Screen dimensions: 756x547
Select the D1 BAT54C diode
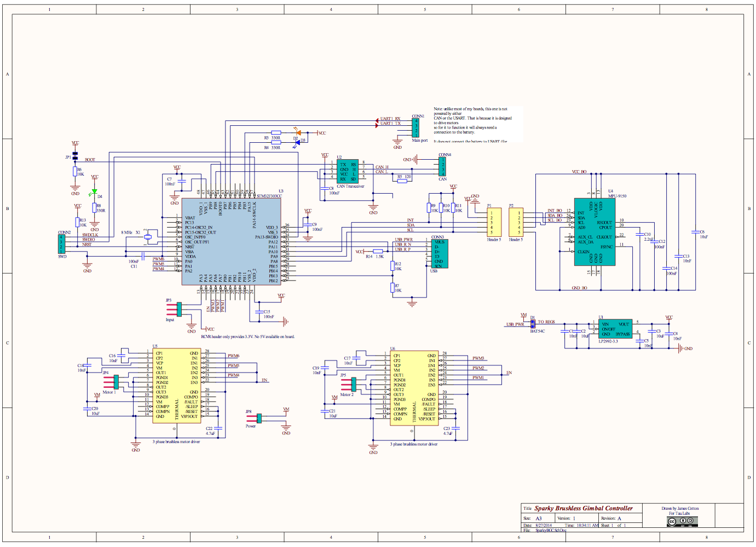[x=533, y=324]
